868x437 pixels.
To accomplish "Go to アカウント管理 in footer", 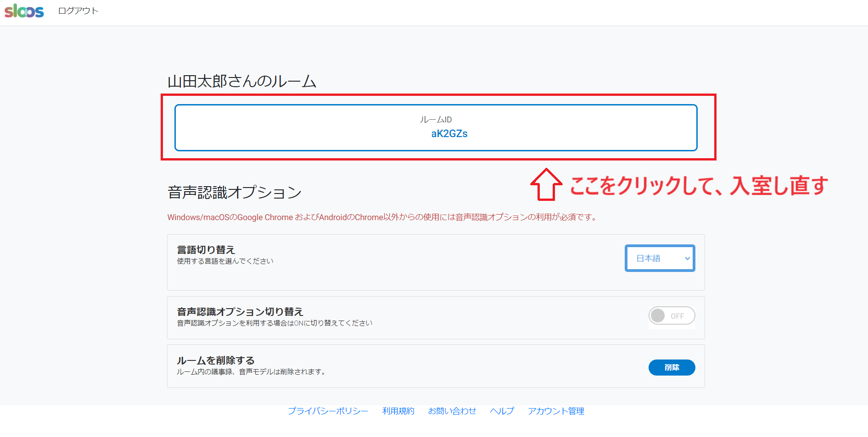I will (556, 411).
